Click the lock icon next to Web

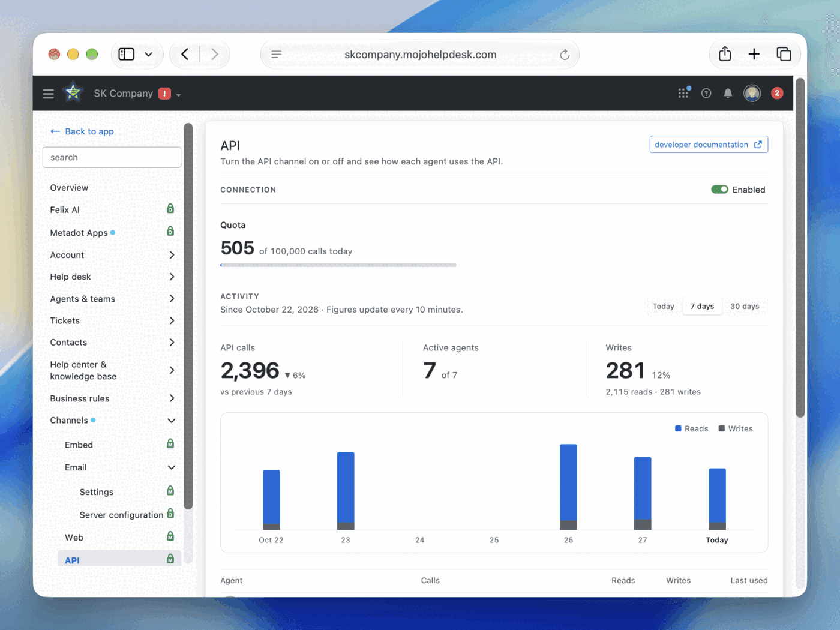click(x=170, y=536)
